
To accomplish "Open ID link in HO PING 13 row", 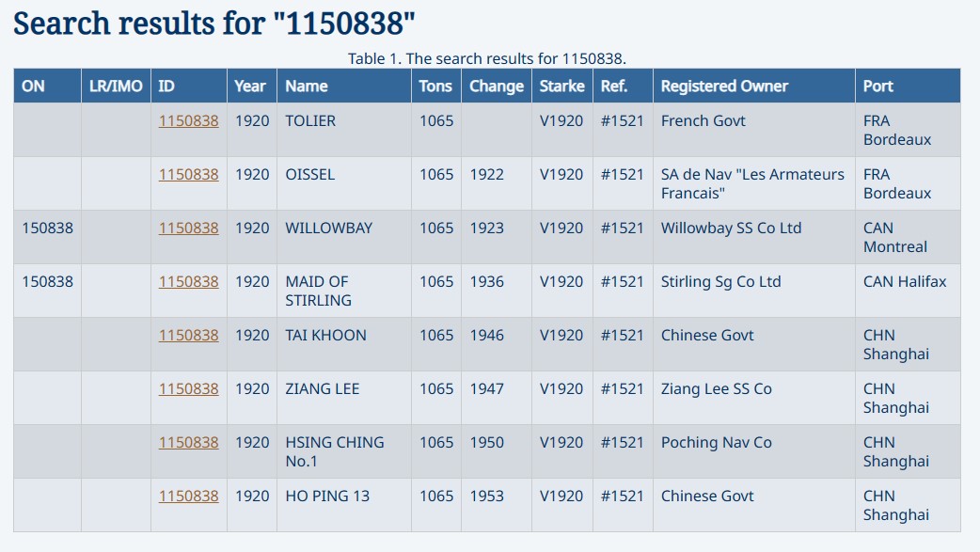I will pos(188,497).
